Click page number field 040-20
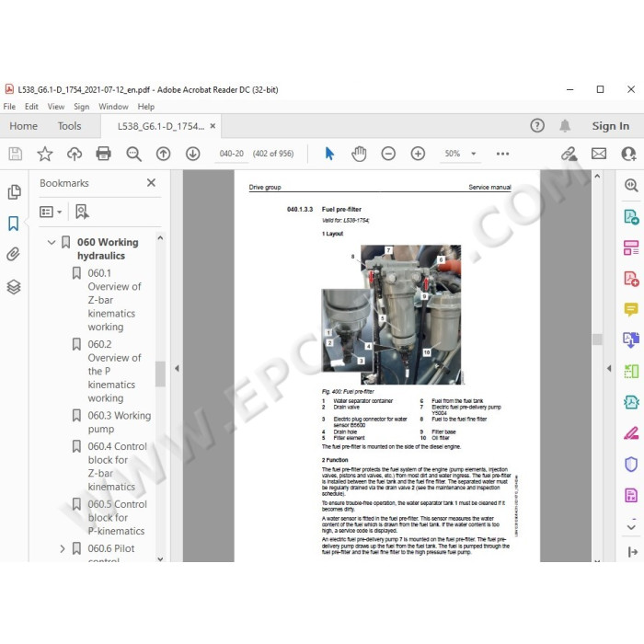The image size is (644, 644). pos(232,154)
